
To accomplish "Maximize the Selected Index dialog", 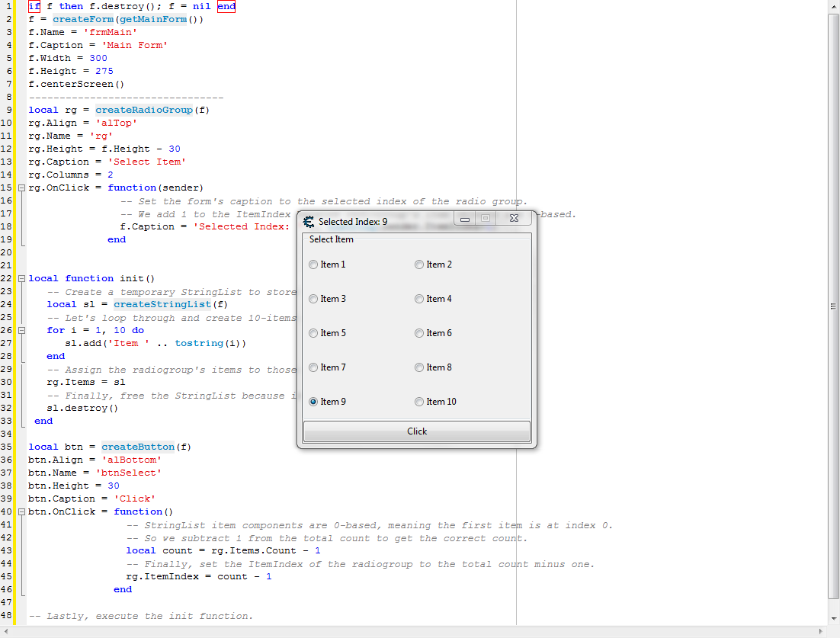I will 486,219.
